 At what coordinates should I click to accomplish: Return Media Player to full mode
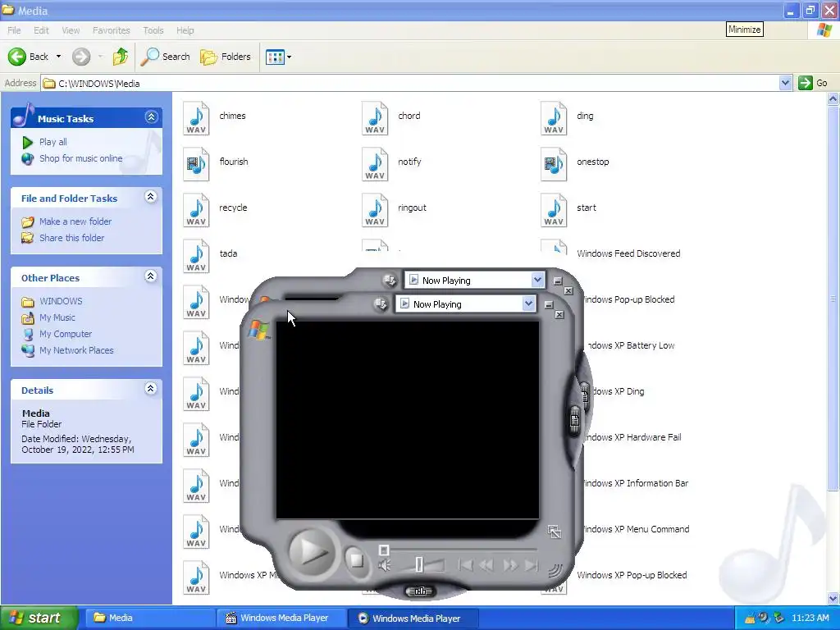click(555, 532)
